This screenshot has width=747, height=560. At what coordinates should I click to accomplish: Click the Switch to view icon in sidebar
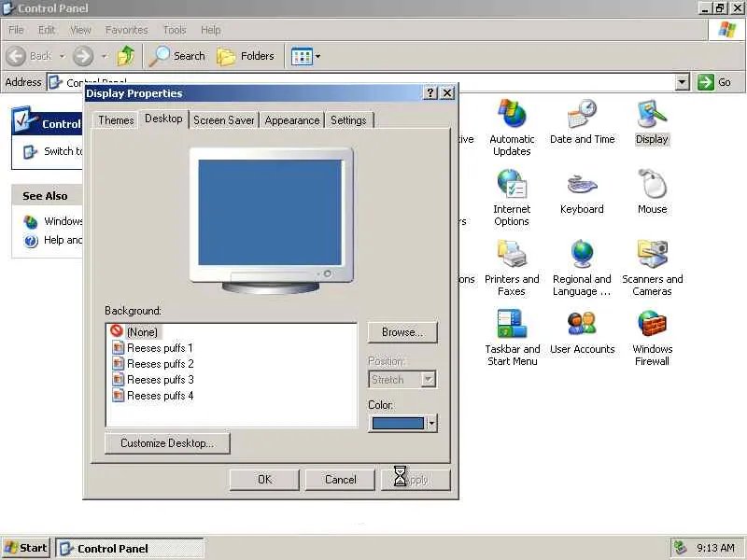[x=30, y=152]
